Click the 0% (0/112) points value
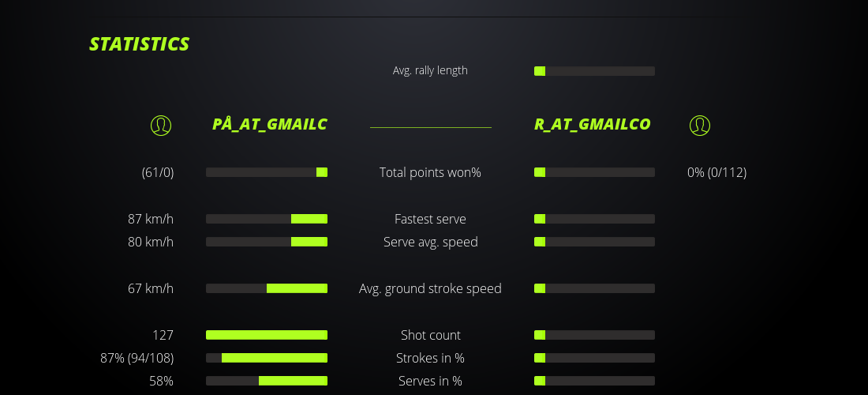Screen dimensions: 868x395 pyautogui.click(x=716, y=172)
